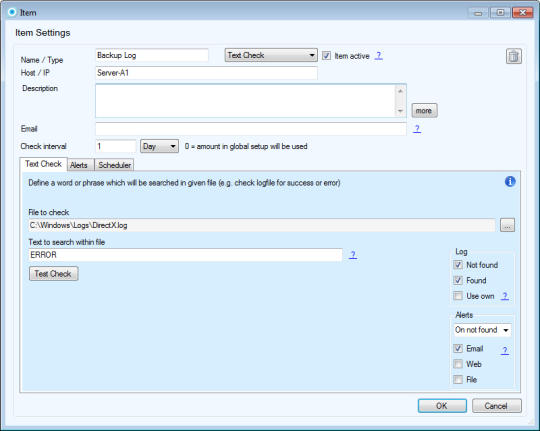Toggle the Alerts Email checkbox
Screen dimensions: 540x431
click(458, 348)
